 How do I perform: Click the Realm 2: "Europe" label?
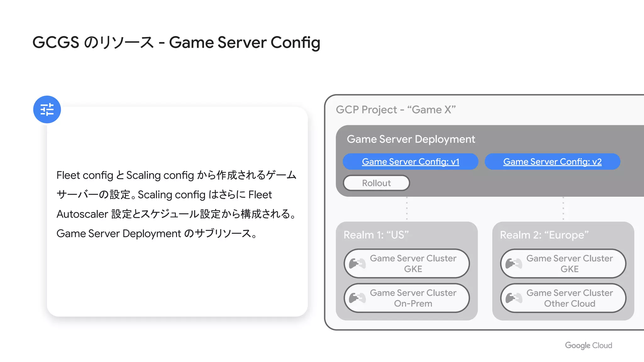pos(544,235)
